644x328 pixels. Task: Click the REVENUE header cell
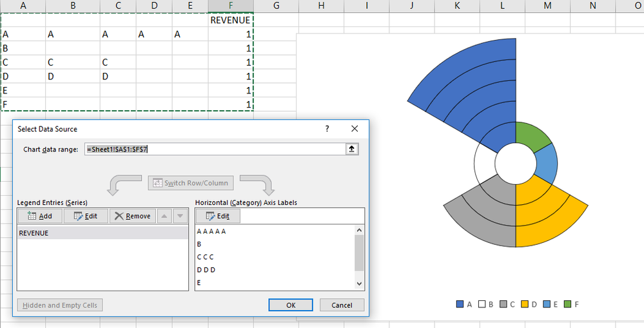coord(231,20)
